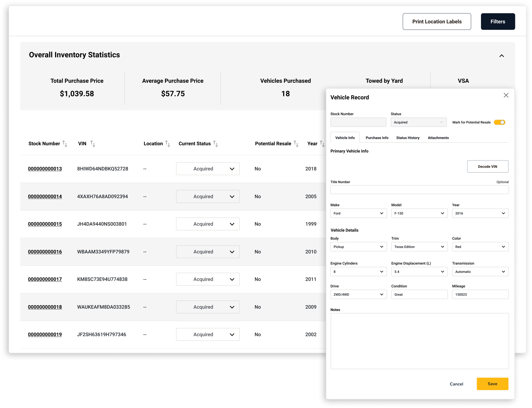Open the Color dropdown showing Red
The height and width of the screenshot is (408, 532).
pyautogui.click(x=480, y=247)
